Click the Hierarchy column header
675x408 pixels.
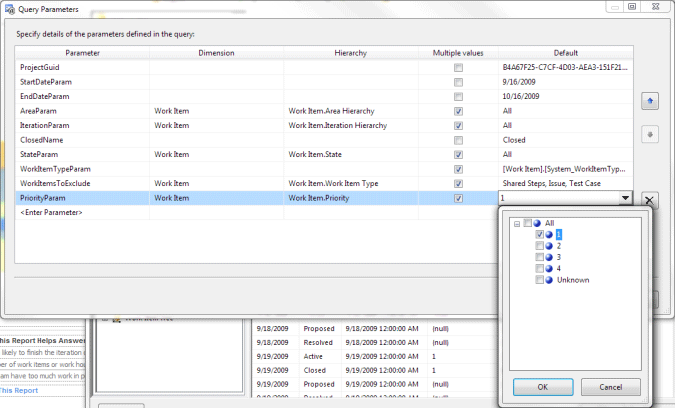tap(350, 53)
